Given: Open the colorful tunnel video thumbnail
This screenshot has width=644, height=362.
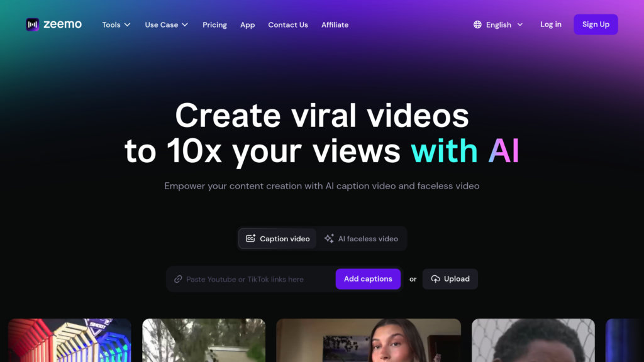Looking at the screenshot, I should point(69,340).
